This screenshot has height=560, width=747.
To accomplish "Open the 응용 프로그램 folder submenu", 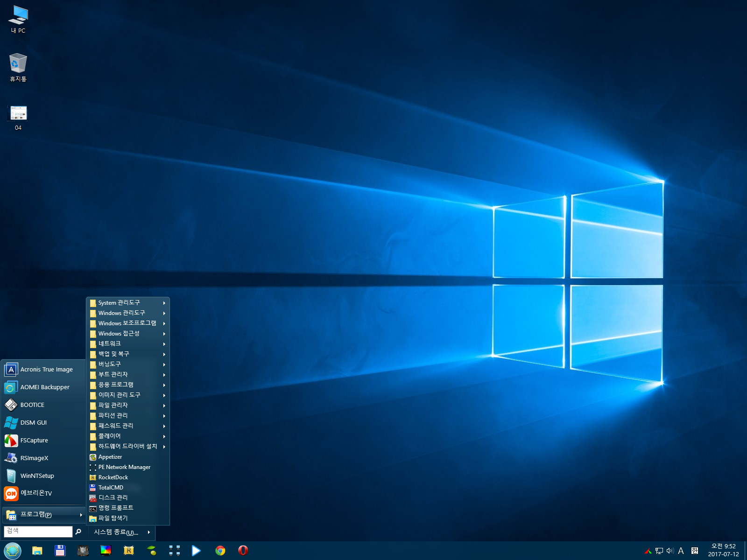I will coord(128,385).
